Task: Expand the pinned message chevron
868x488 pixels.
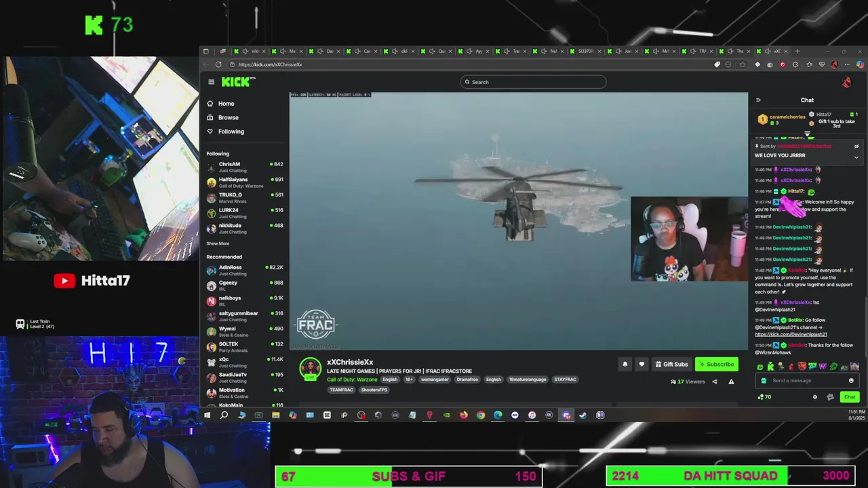Action: tap(856, 157)
